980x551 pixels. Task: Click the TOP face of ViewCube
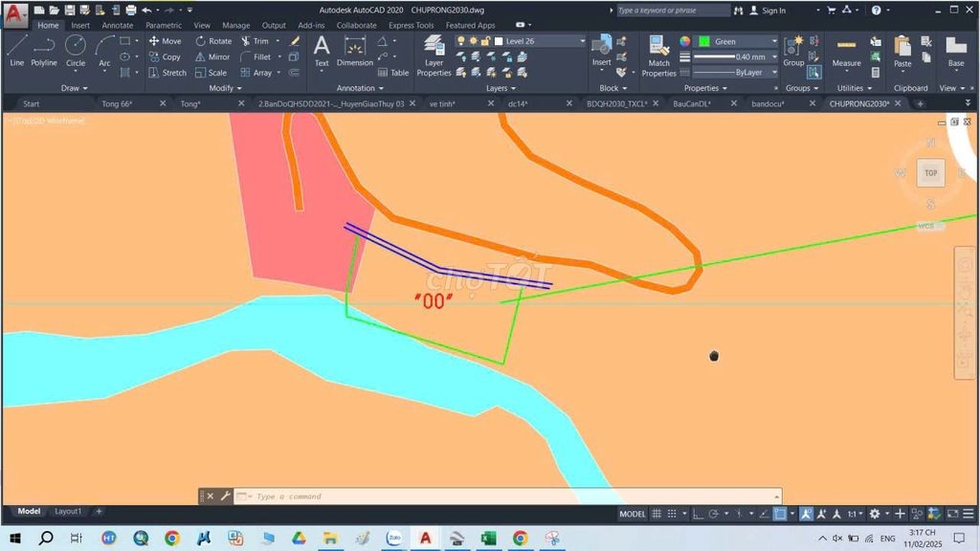930,173
